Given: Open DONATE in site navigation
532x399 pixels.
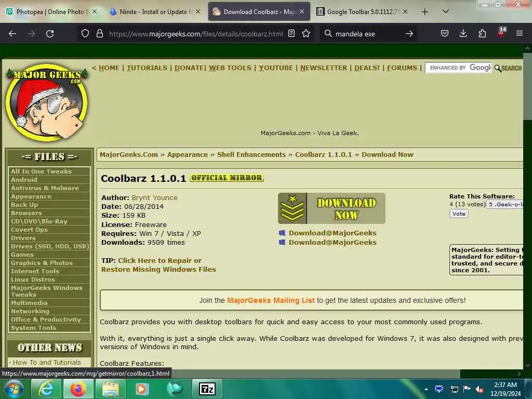Looking at the screenshot, I should [x=189, y=68].
